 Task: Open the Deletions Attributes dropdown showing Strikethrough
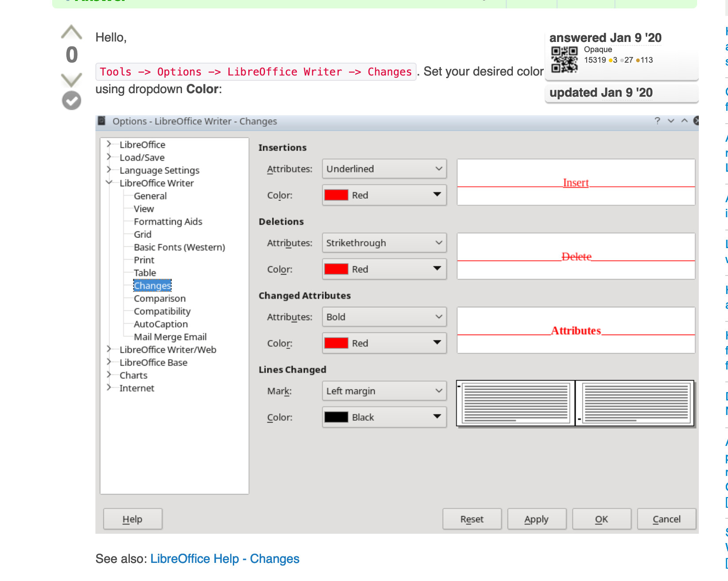pos(384,243)
